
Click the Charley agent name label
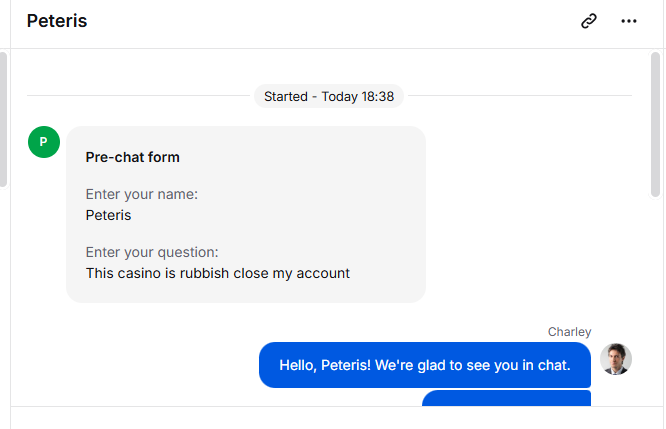point(569,332)
